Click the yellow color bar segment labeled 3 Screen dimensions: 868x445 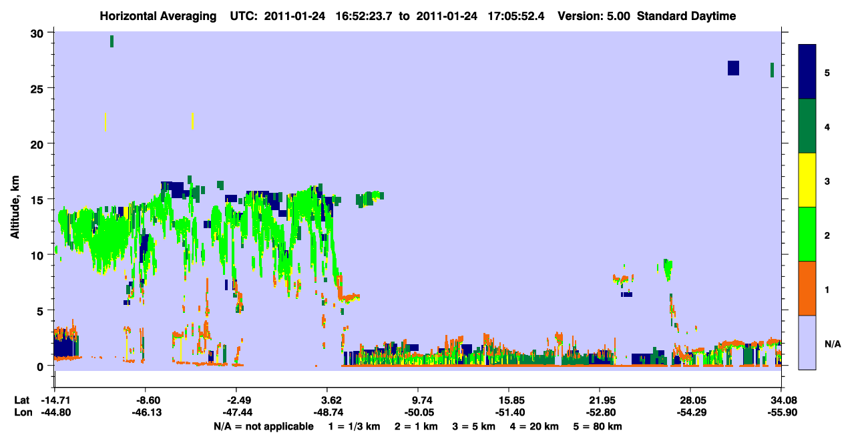pos(807,180)
